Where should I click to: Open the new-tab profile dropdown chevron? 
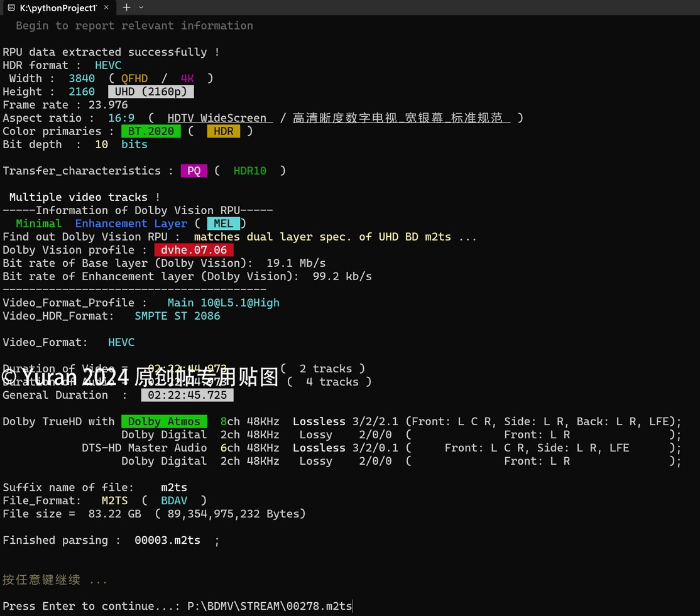pos(141,7)
